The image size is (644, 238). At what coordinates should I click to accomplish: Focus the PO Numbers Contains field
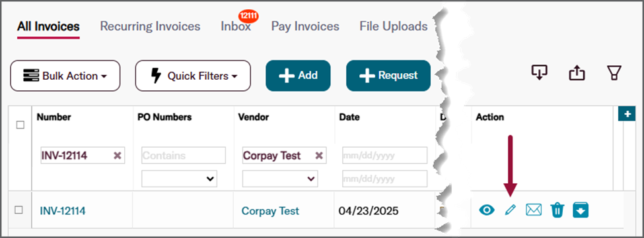point(184,156)
